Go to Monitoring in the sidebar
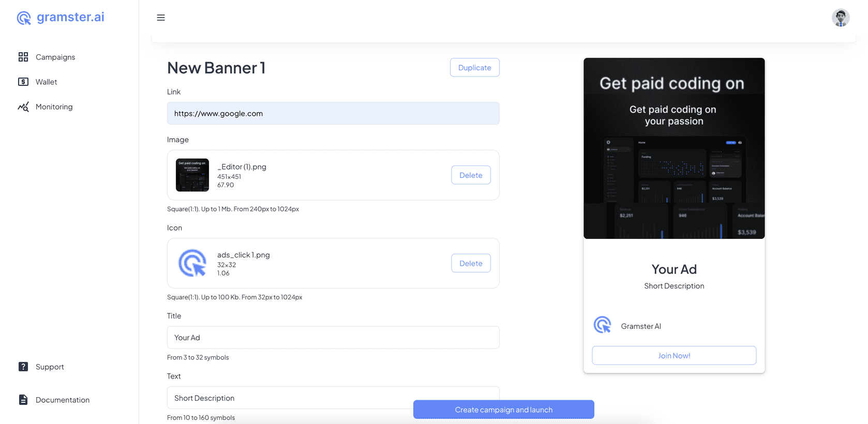868x424 pixels. click(54, 107)
